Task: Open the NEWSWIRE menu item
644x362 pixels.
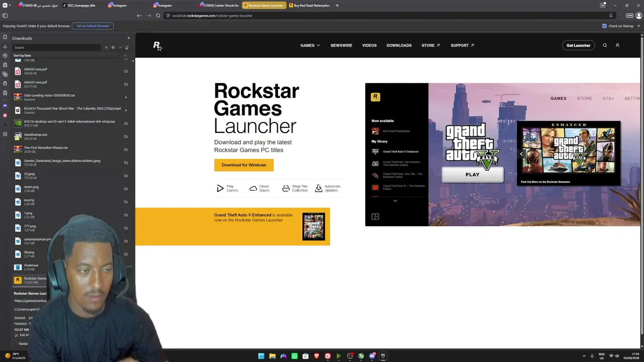Action: [341, 45]
